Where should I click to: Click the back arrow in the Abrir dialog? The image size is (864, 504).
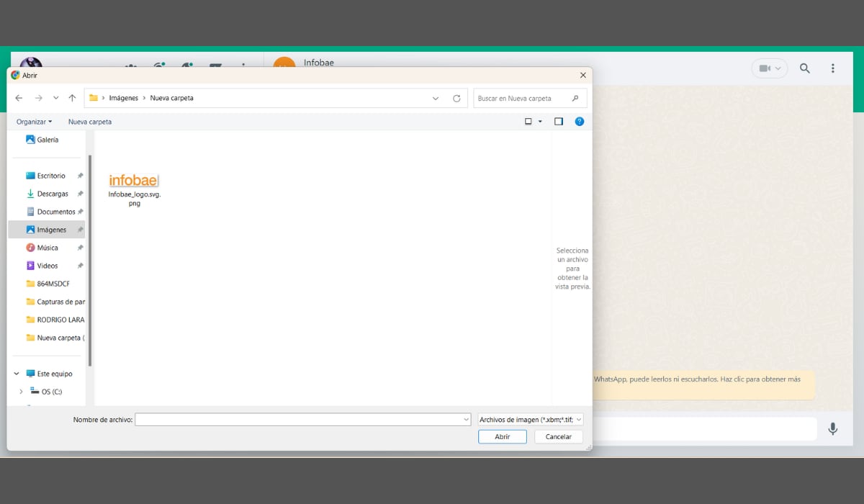coord(19,98)
